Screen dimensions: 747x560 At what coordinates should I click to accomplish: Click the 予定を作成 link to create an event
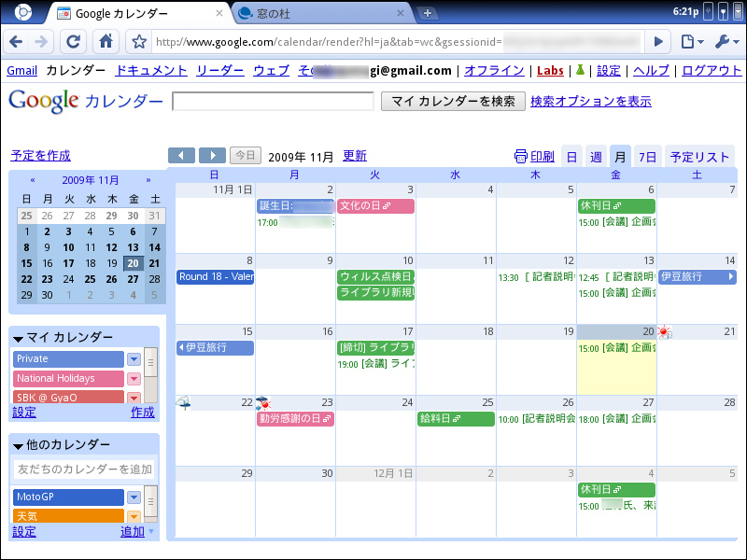click(39, 156)
